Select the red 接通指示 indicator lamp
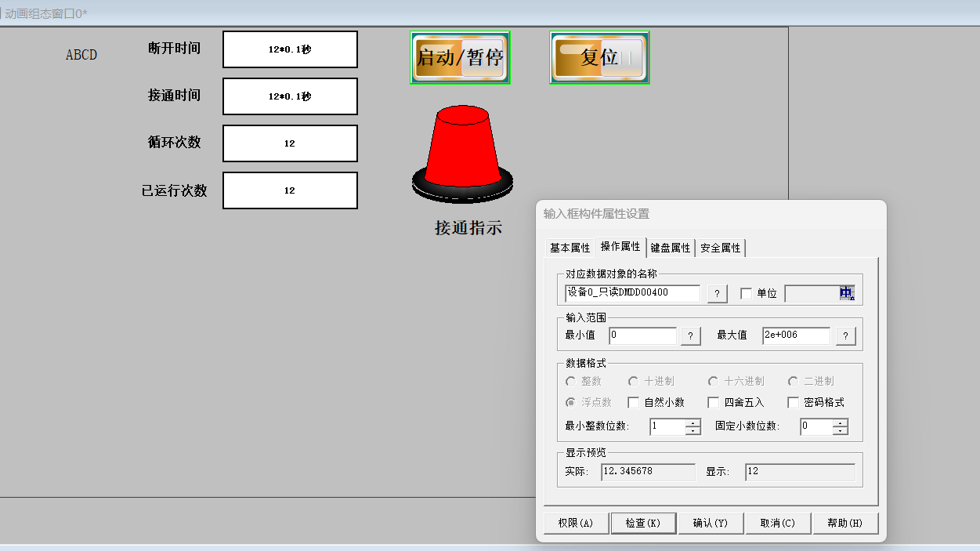The width and height of the screenshot is (980, 551). pyautogui.click(x=462, y=153)
